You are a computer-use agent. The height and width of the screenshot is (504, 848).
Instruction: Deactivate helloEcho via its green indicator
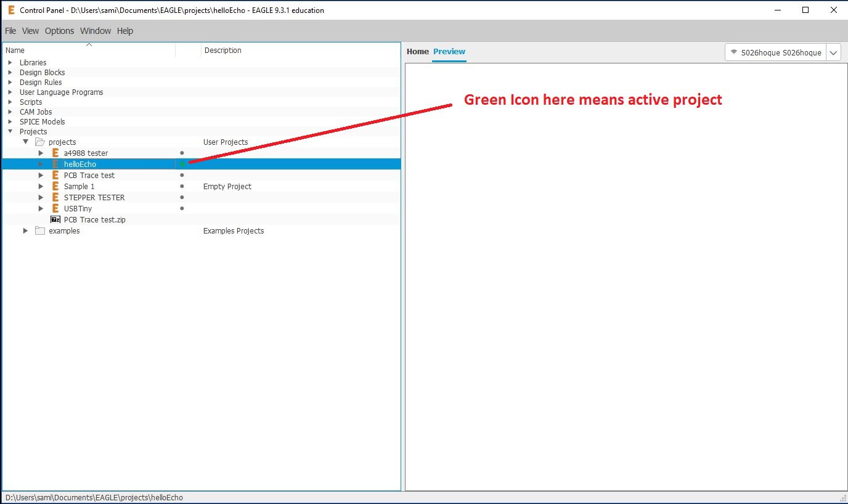[182, 164]
